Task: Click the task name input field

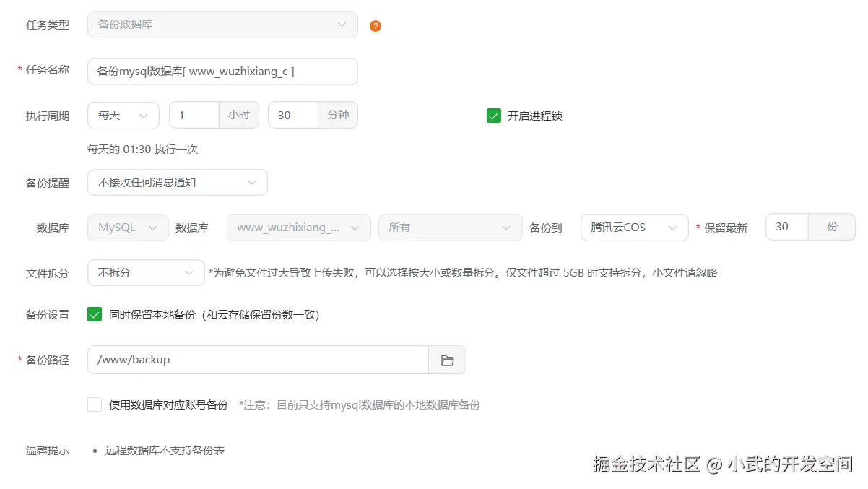Action: (x=222, y=71)
